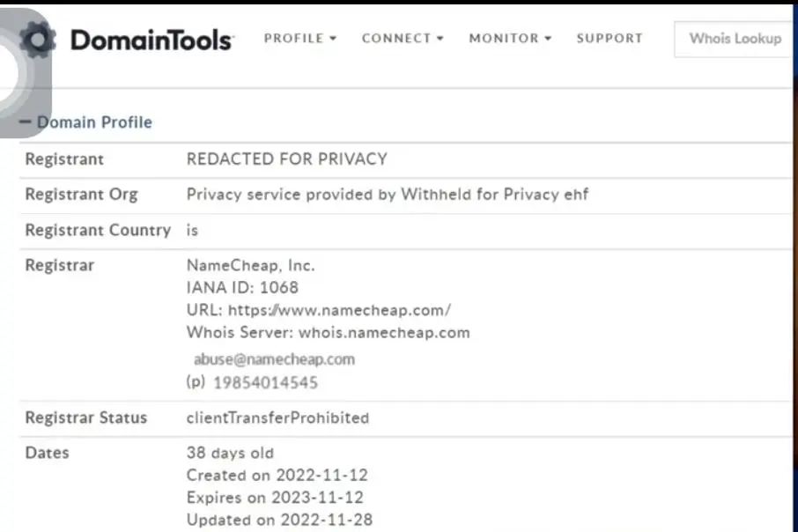This screenshot has height=532, width=798.
Task: Click the abuse@namecheap.com email address
Action: coord(274,359)
